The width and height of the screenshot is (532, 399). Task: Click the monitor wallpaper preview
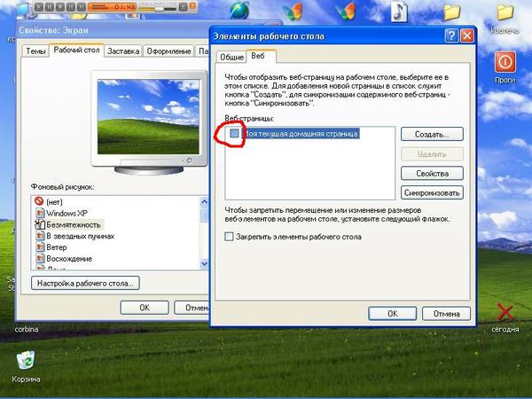point(148,117)
